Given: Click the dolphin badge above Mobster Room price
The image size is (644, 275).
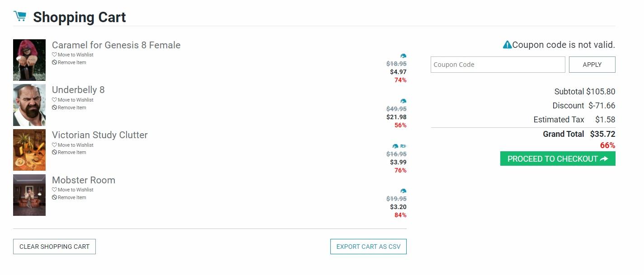Looking at the screenshot, I should 403,191.
